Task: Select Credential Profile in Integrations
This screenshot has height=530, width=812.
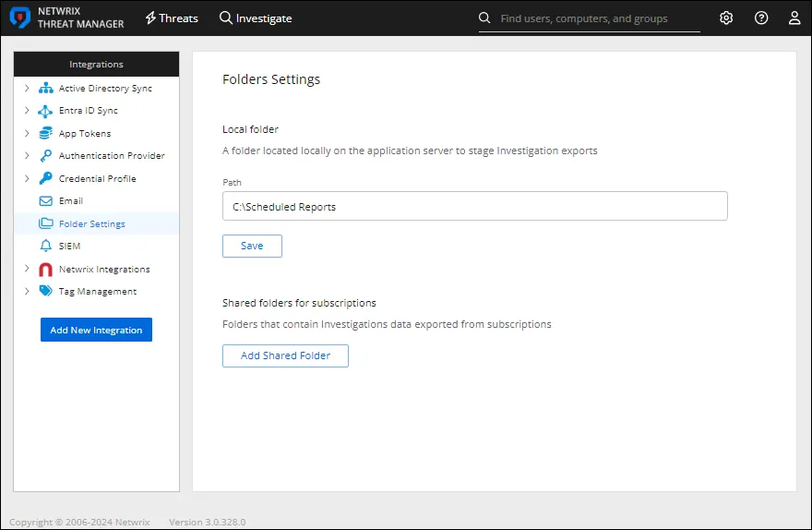Action: coord(98,178)
